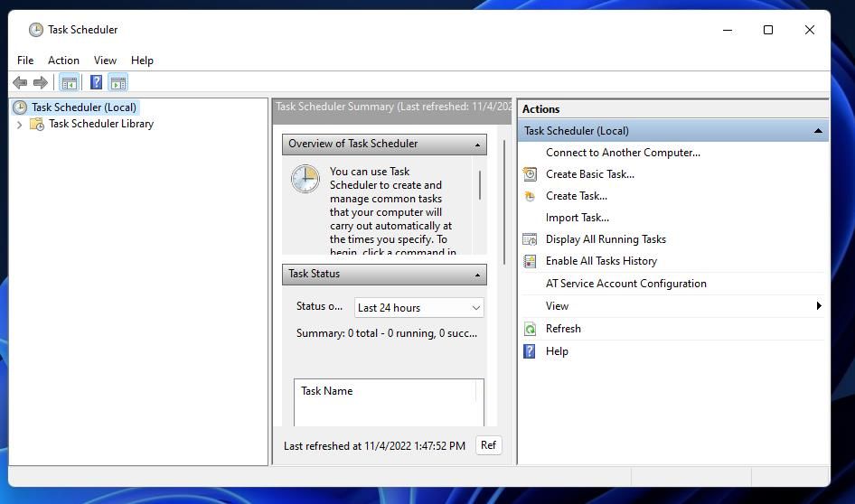Viewport: 855px width, 504px height.
Task: Click the blue Help icon in Actions pane
Action: pos(530,351)
